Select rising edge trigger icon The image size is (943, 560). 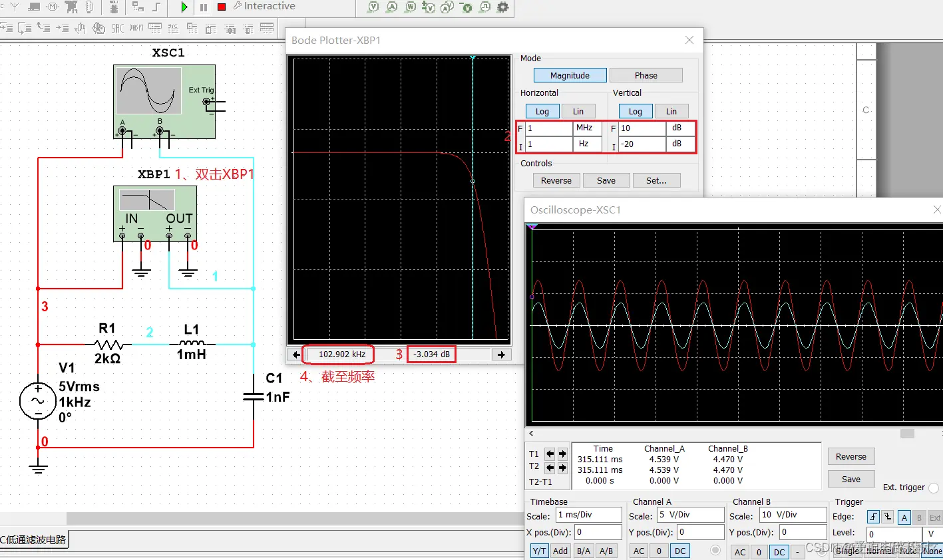pos(873,517)
